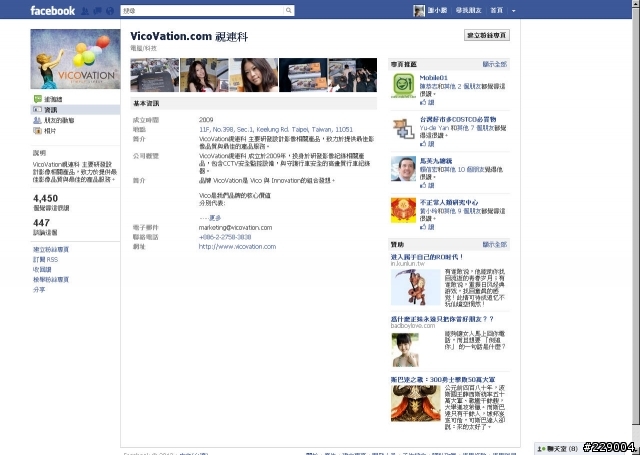
Task: Click the facebook logo in the header
Action: 52,11
